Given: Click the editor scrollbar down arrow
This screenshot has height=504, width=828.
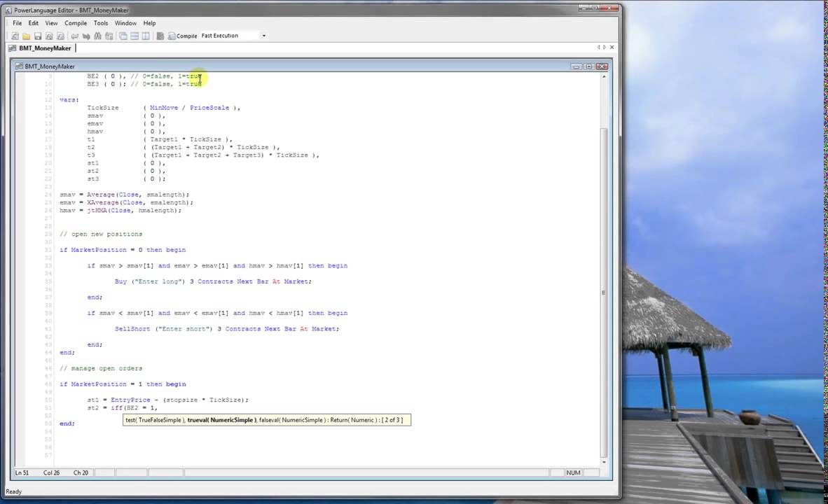Looking at the screenshot, I should tap(604, 462).
